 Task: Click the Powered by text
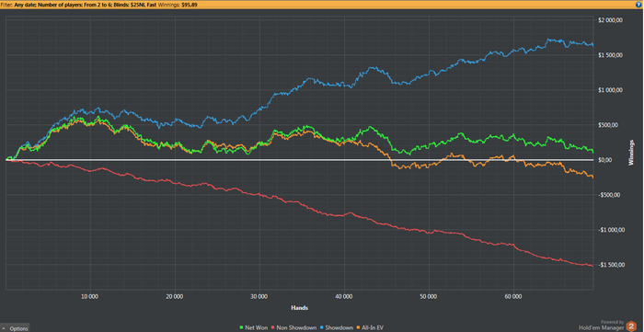tap(613, 322)
